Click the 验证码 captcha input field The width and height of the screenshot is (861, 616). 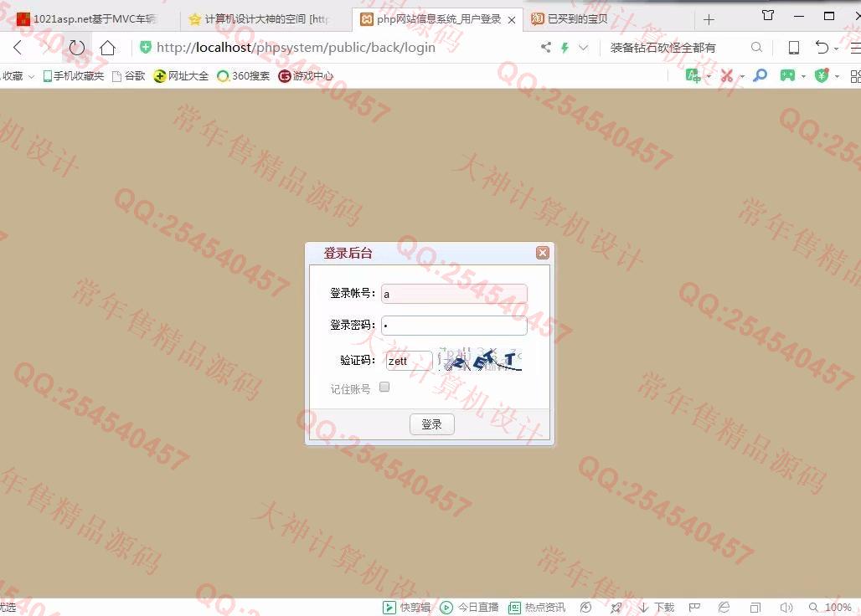click(409, 361)
